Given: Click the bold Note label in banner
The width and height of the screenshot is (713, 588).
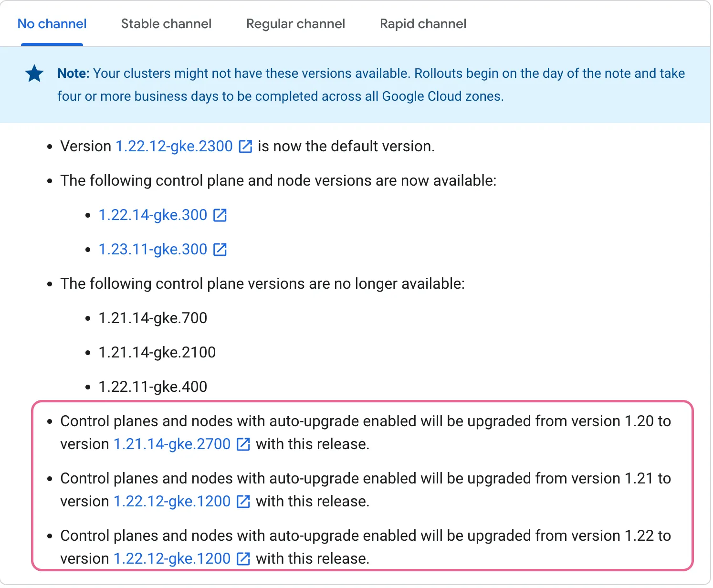Looking at the screenshot, I should point(73,73).
